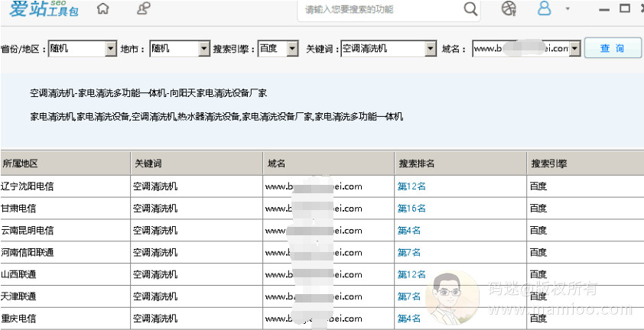Open the 第16名 ranking link for 甘肃电信

pyautogui.click(x=411, y=208)
